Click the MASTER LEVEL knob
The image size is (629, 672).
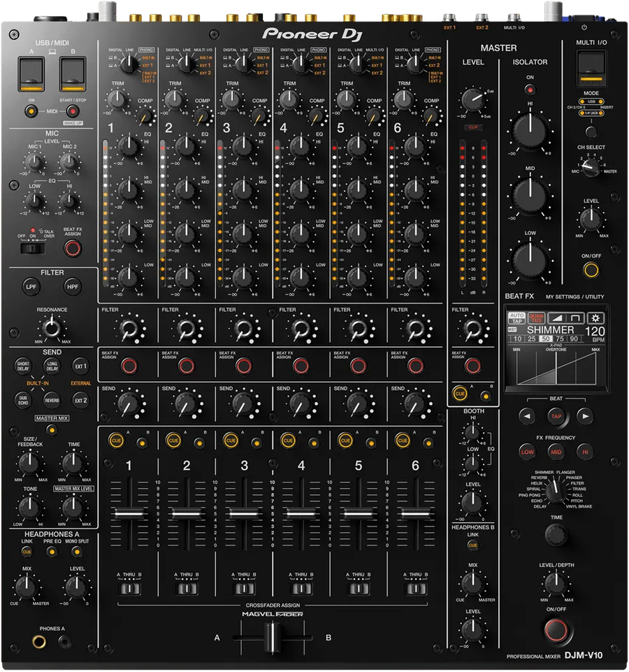(472, 99)
